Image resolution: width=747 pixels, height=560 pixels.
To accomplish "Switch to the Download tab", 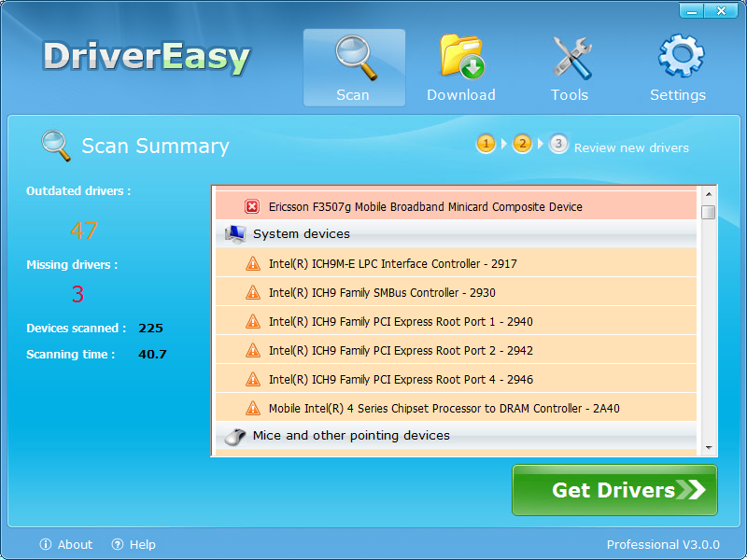I will pos(460,67).
